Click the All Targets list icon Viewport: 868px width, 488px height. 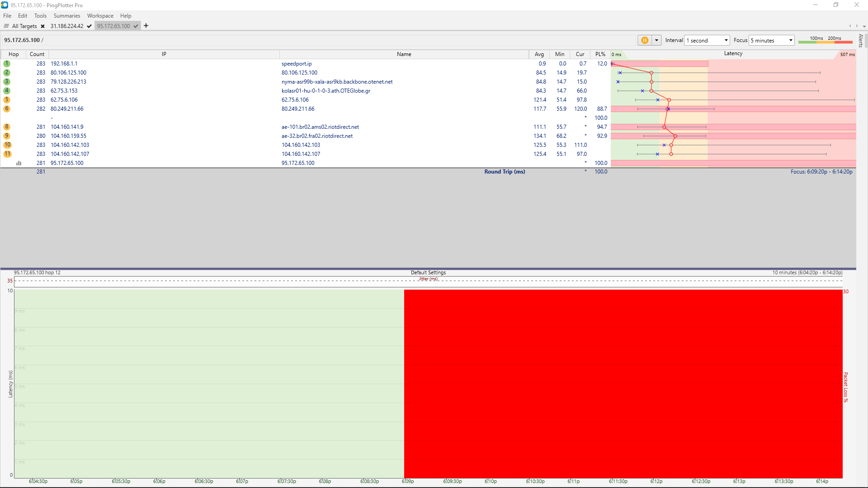click(6, 26)
